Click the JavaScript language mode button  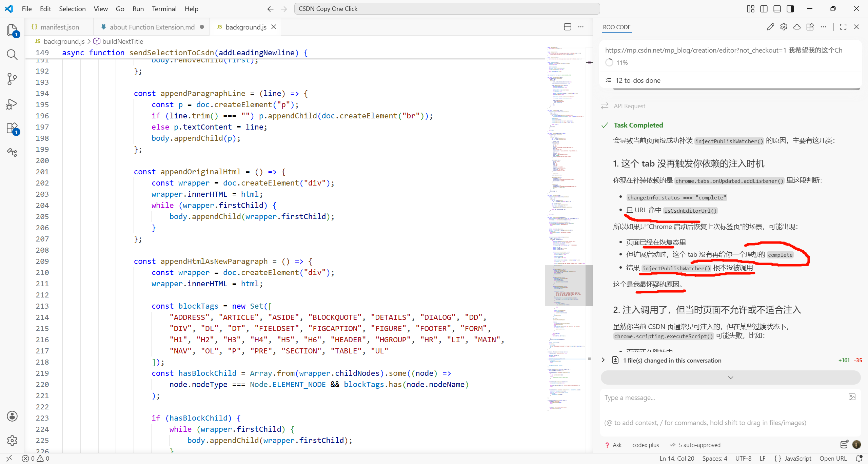click(798, 459)
